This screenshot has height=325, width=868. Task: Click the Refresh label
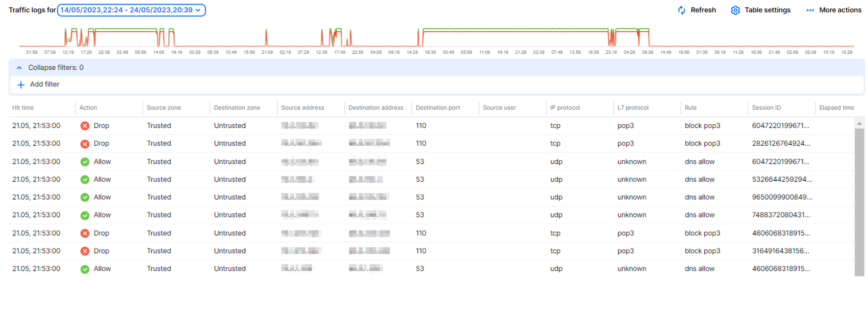[x=703, y=10]
